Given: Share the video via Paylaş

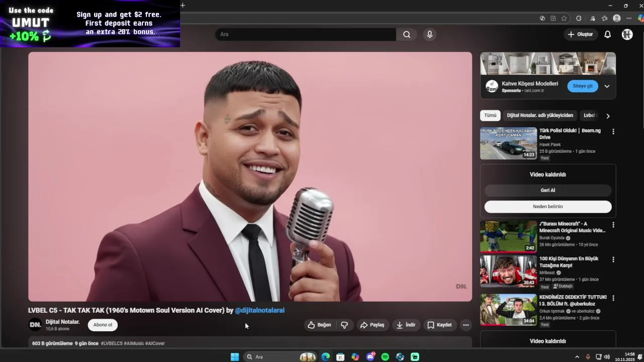Looking at the screenshot, I should point(372,325).
